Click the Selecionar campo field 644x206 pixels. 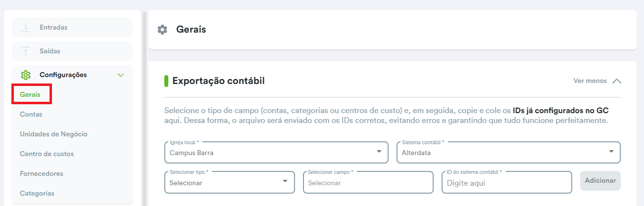pyautogui.click(x=368, y=182)
